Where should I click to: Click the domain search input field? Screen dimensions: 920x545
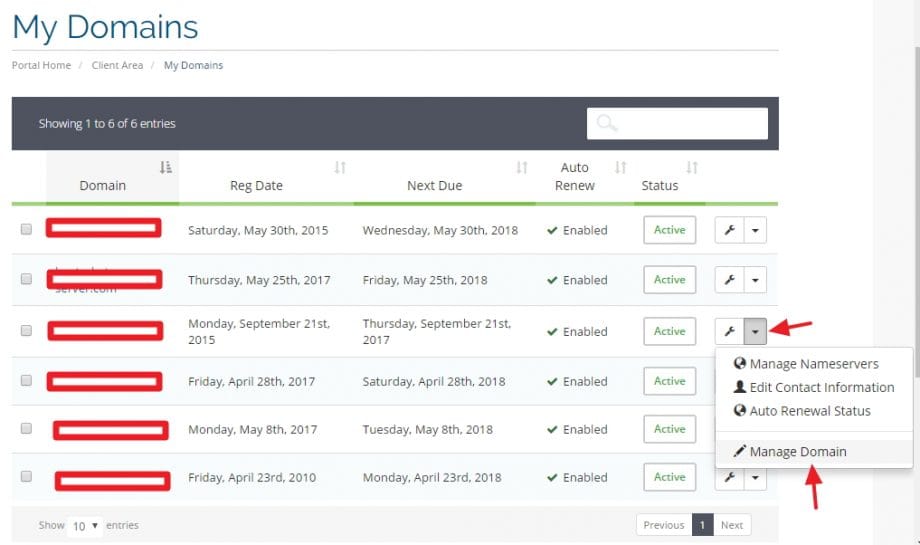click(x=690, y=124)
